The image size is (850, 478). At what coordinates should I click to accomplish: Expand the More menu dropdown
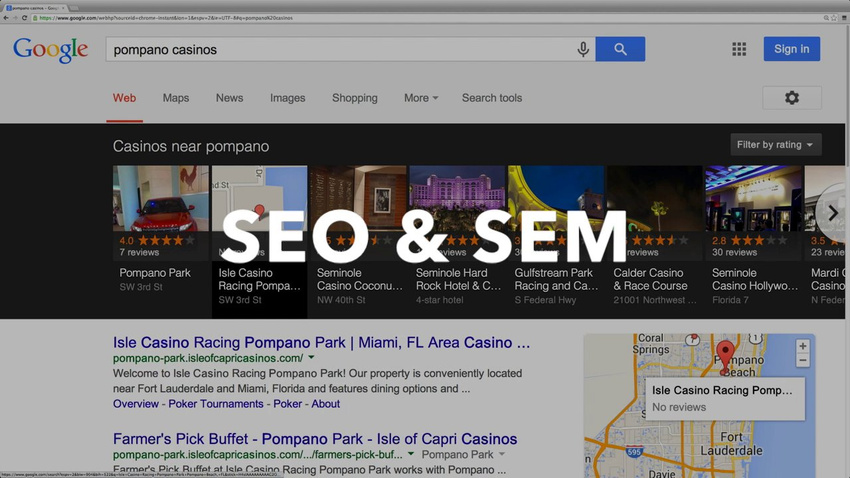point(421,98)
